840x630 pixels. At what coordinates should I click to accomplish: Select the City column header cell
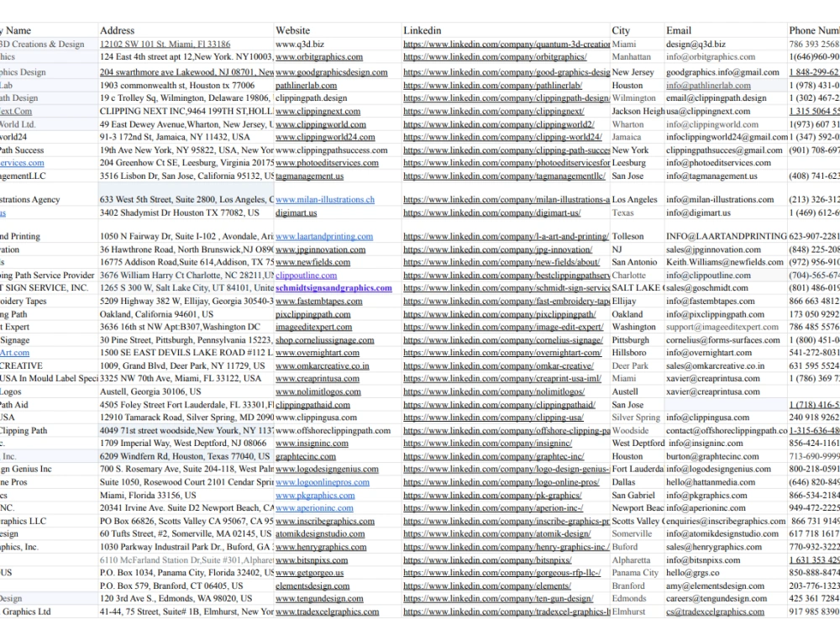coord(638,30)
